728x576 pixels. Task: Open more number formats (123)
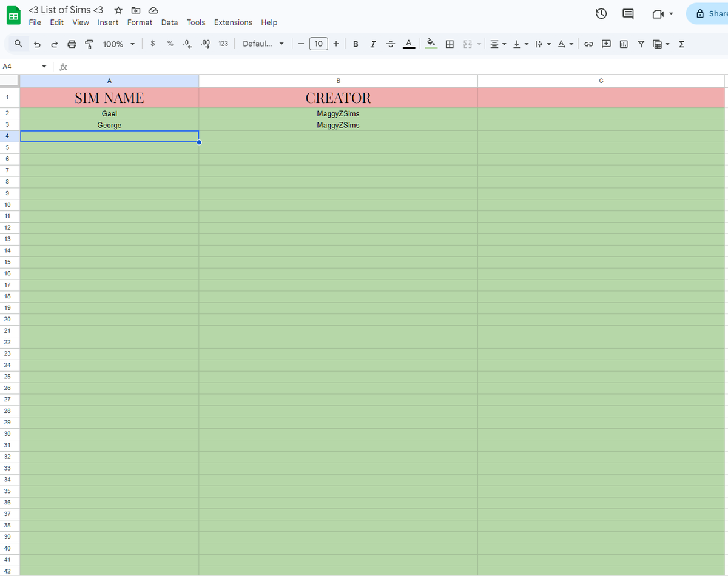pyautogui.click(x=223, y=44)
